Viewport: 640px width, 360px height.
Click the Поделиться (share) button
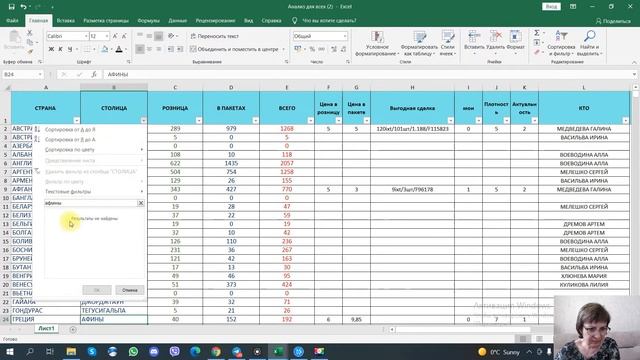pyautogui.click(x=613, y=21)
